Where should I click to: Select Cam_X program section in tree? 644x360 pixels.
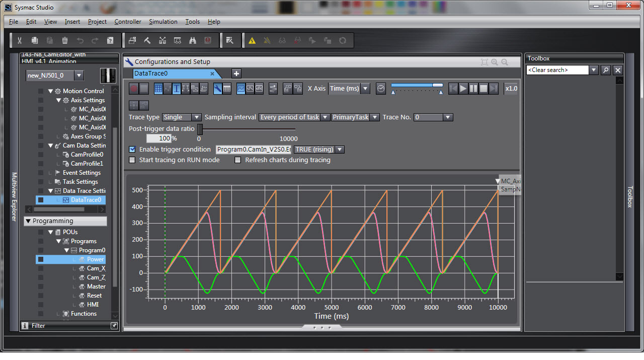pos(96,268)
